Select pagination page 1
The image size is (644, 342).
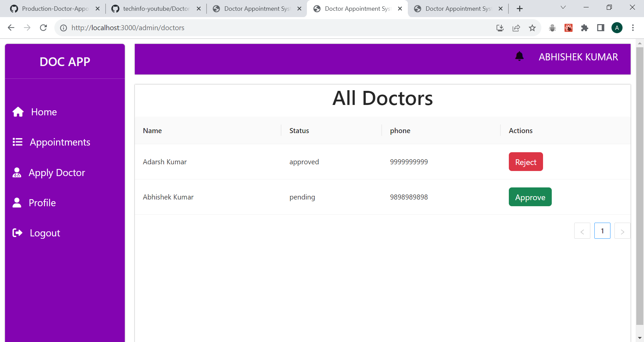602,231
